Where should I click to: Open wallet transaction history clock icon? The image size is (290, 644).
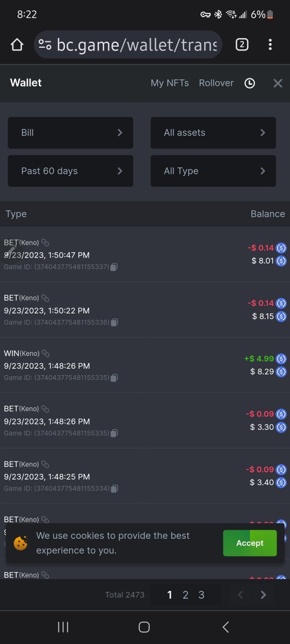pos(250,83)
